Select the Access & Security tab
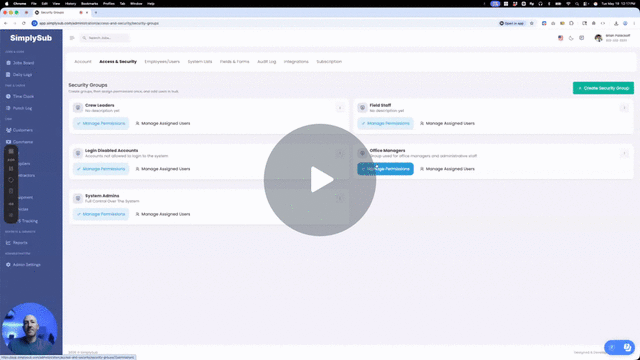Viewport: 640px width, 360px height. point(118,62)
